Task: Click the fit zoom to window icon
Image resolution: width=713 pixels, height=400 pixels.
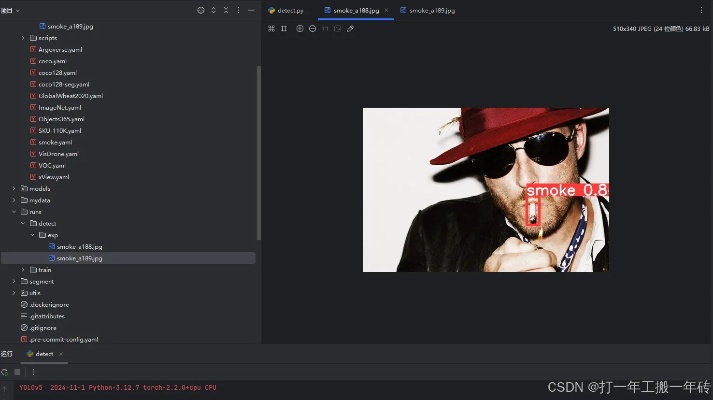Action: point(337,29)
